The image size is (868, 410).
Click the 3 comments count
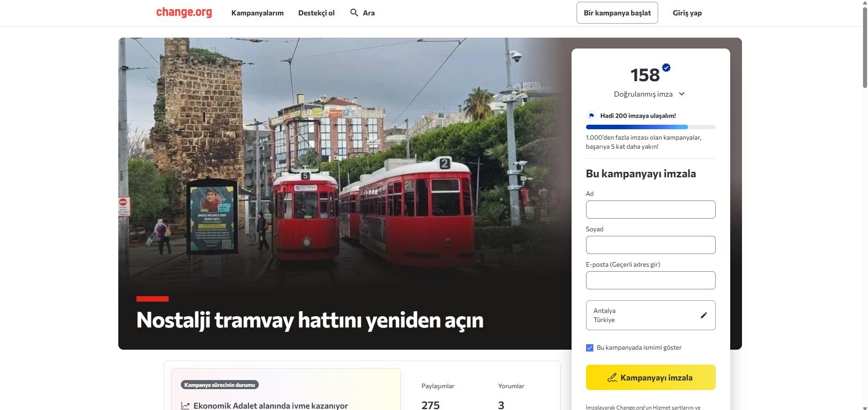click(501, 405)
